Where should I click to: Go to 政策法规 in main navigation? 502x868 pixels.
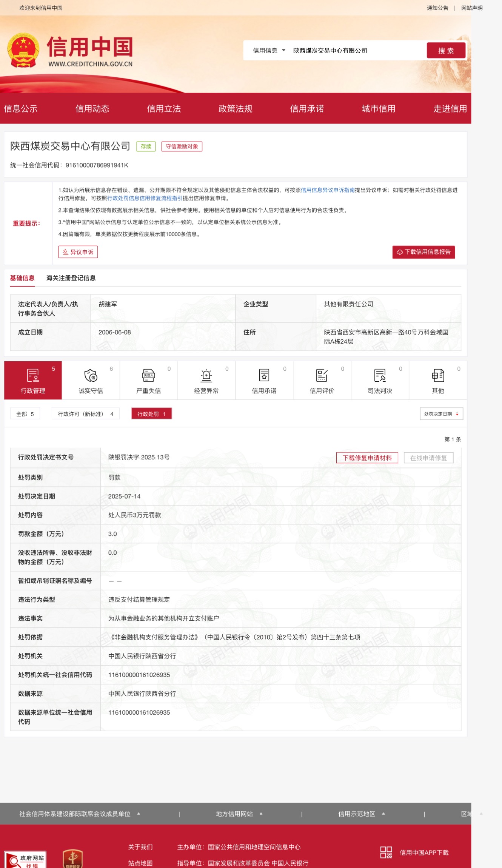coord(236,109)
